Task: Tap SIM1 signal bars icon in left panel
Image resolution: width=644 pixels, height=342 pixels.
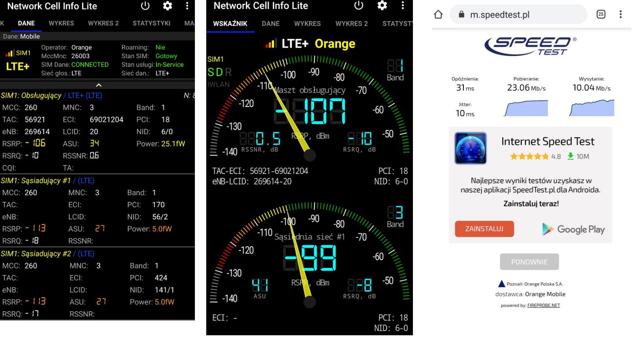Action: [x=9, y=53]
